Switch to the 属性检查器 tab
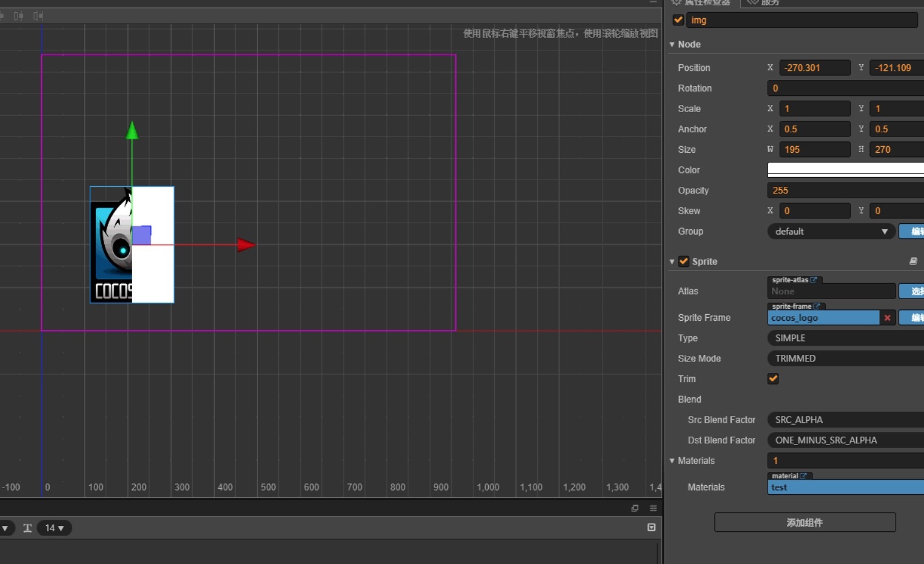924x564 pixels. (702, 2)
